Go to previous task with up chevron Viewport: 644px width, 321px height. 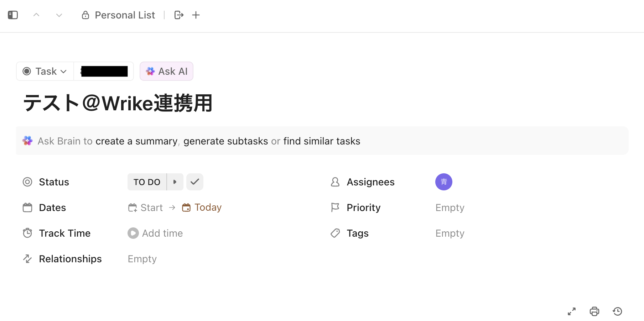[36, 15]
